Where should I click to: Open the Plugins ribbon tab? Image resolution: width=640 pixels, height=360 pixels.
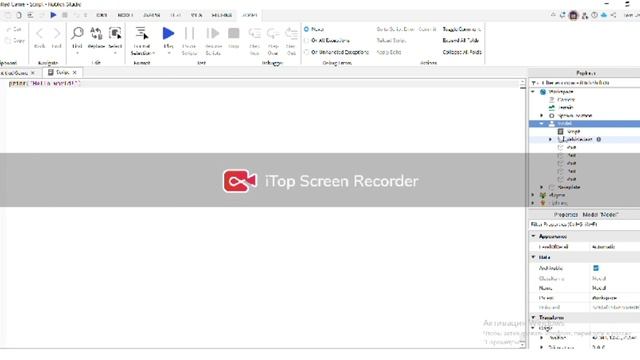tap(222, 15)
